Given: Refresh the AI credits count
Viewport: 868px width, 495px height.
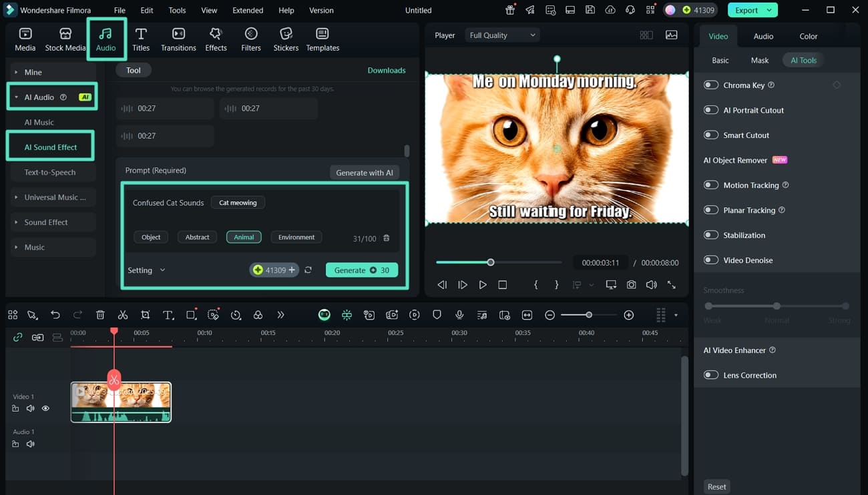Looking at the screenshot, I should coord(308,270).
